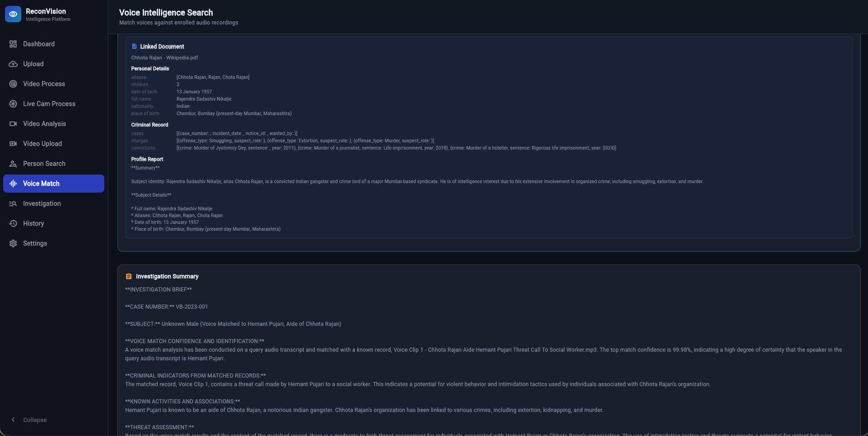Click the Upload cloud icon
The height and width of the screenshot is (436, 868).
[13, 64]
